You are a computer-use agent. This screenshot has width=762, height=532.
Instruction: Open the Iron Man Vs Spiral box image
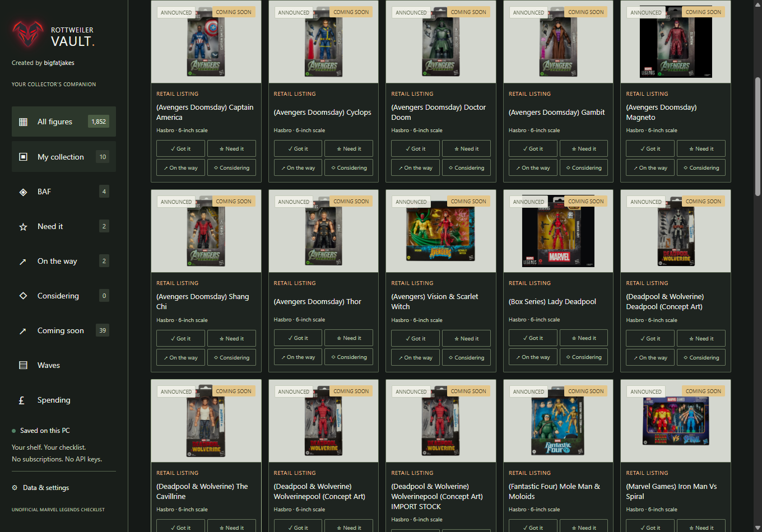click(676, 421)
